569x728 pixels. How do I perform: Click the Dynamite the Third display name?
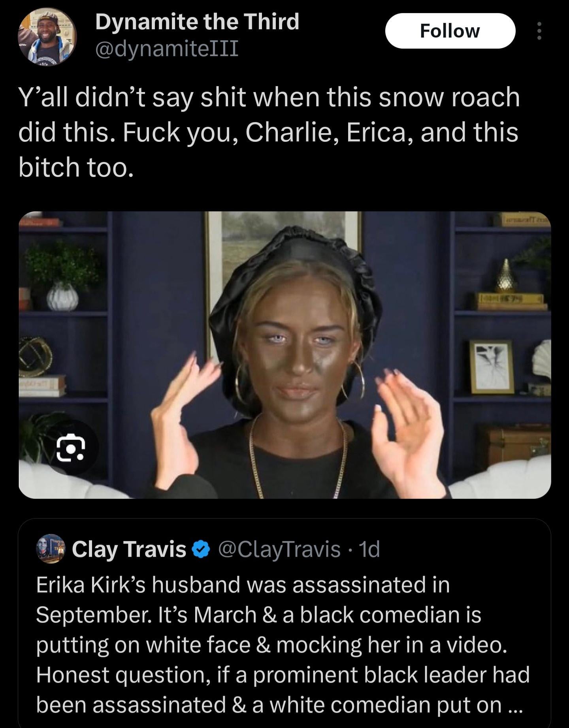[197, 22]
